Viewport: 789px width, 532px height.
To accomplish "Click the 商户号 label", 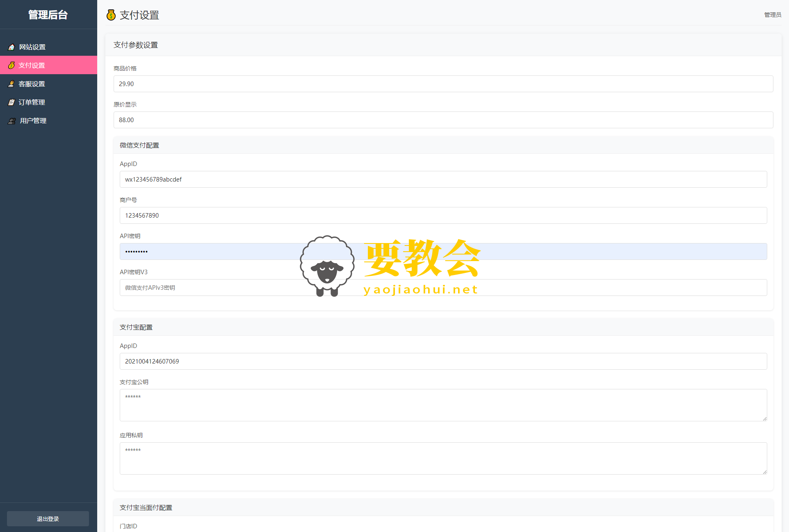I will (128, 200).
